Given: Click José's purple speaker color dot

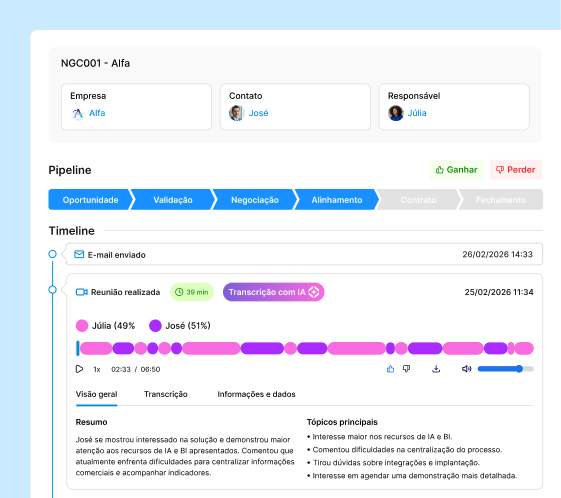Looking at the screenshot, I should coord(155,326).
